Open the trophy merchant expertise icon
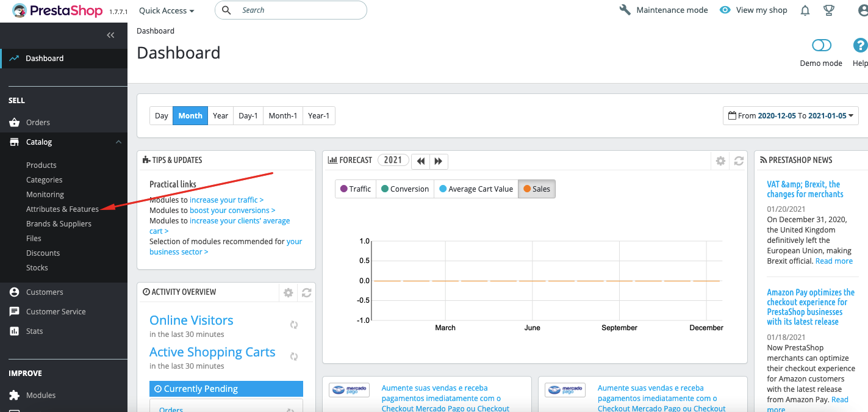Screen dimensions: 868x412 (829, 10)
